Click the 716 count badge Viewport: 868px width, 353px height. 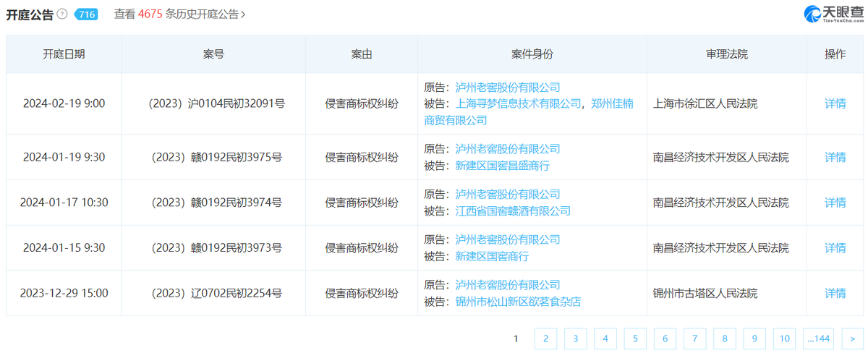pos(86,14)
